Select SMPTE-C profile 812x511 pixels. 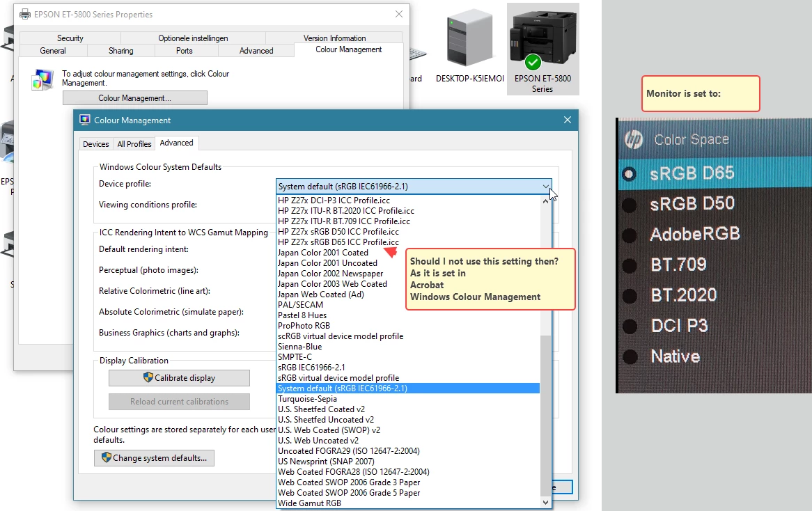pyautogui.click(x=408, y=357)
